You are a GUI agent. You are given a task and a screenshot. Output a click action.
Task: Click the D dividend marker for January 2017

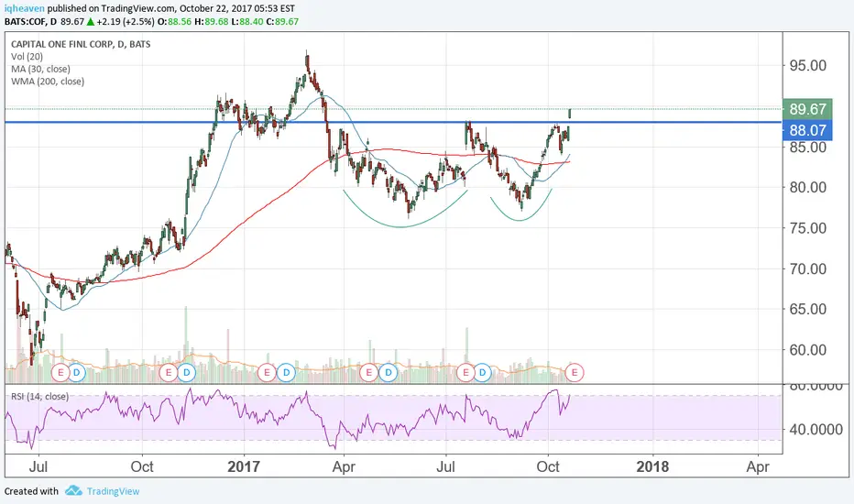[286, 373]
